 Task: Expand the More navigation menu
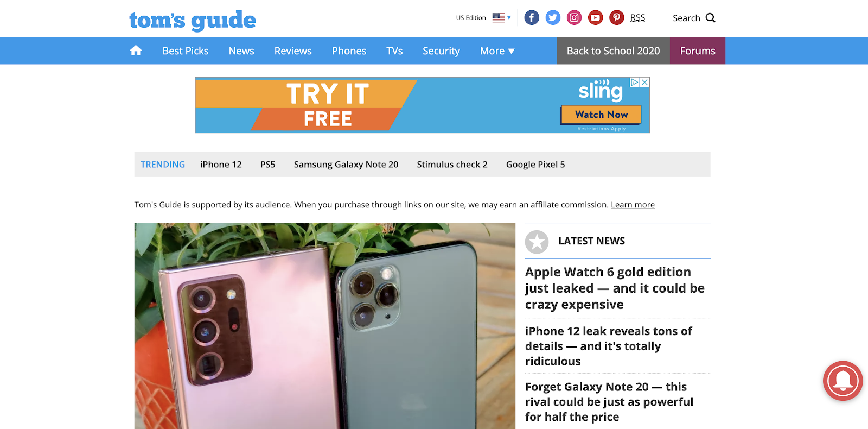tap(497, 51)
